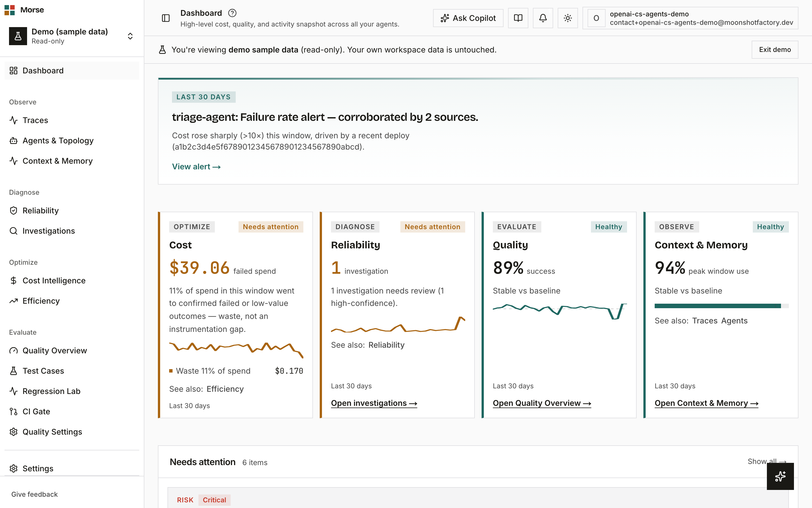Click the Context & Memory pulse icon in sidebar
Image resolution: width=812 pixels, height=508 pixels.
point(14,161)
